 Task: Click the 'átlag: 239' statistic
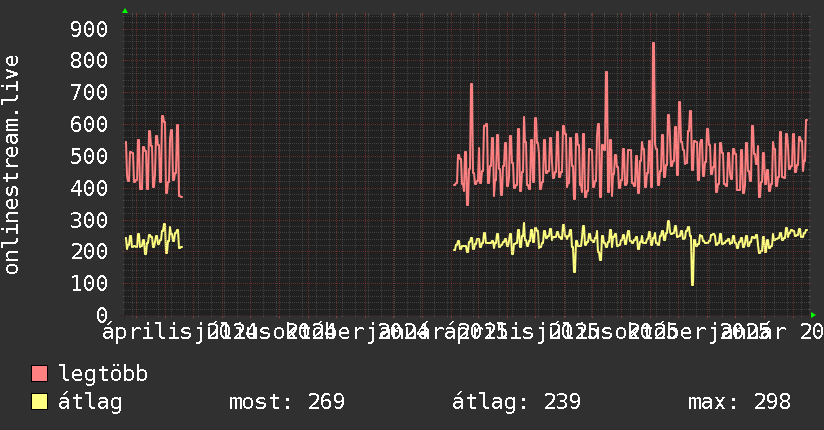coord(517,402)
